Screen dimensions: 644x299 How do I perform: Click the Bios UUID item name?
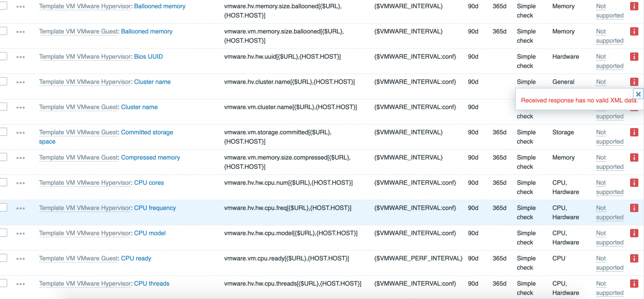tap(148, 57)
